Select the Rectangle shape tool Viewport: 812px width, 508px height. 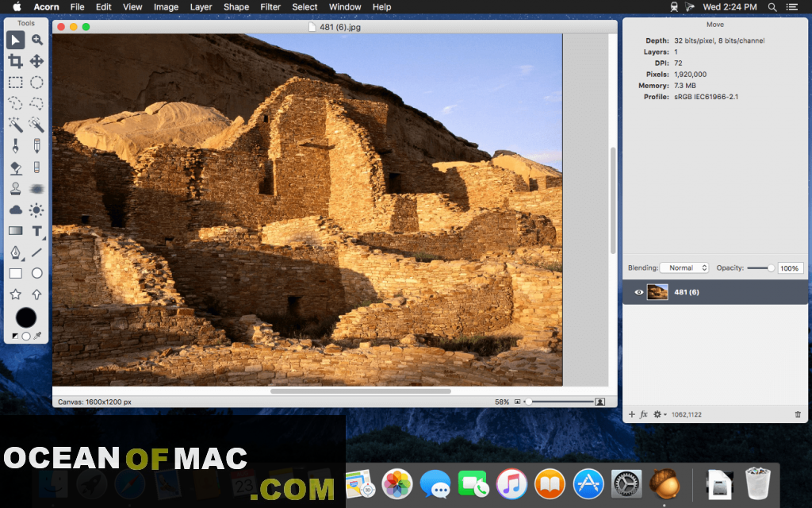[x=16, y=273]
